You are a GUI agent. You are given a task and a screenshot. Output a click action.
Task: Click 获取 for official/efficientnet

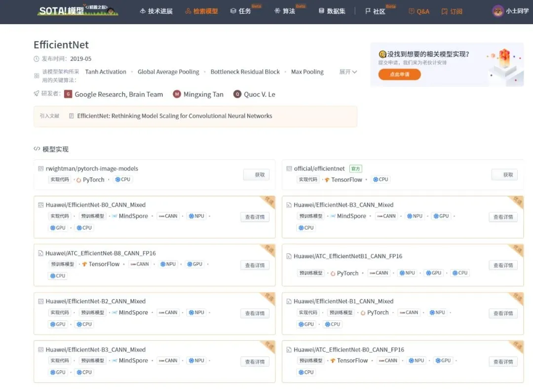[504, 175]
